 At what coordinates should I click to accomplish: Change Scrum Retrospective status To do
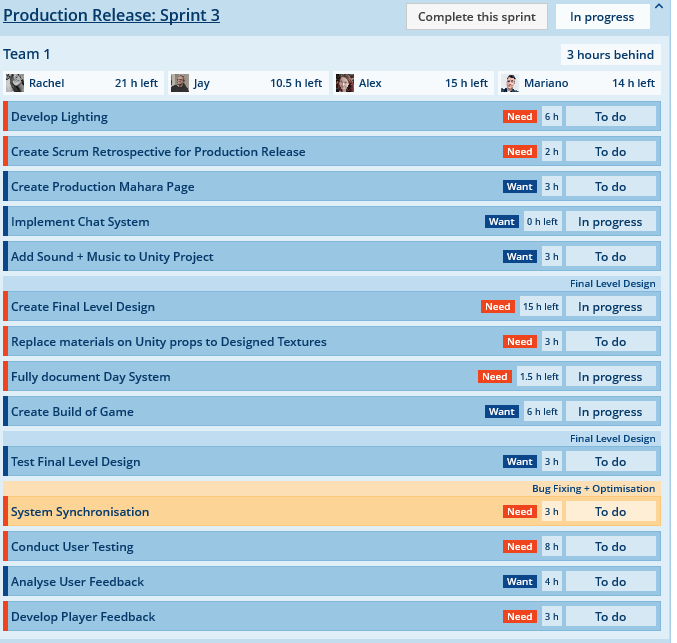coord(611,152)
